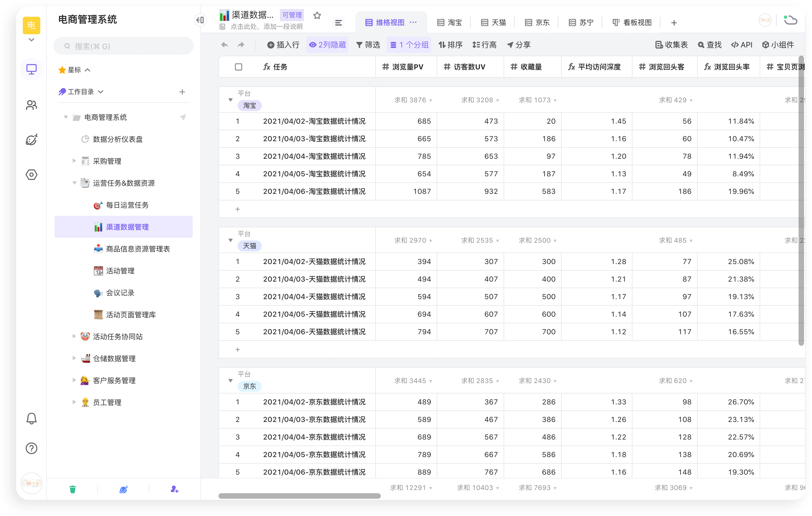Open the 筛选 filter
Viewport: 812px width, 516px height.
point(368,45)
